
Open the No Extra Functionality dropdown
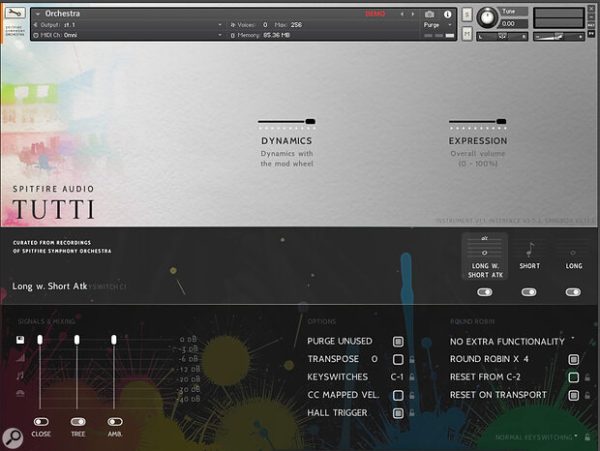pyautogui.click(x=512, y=341)
